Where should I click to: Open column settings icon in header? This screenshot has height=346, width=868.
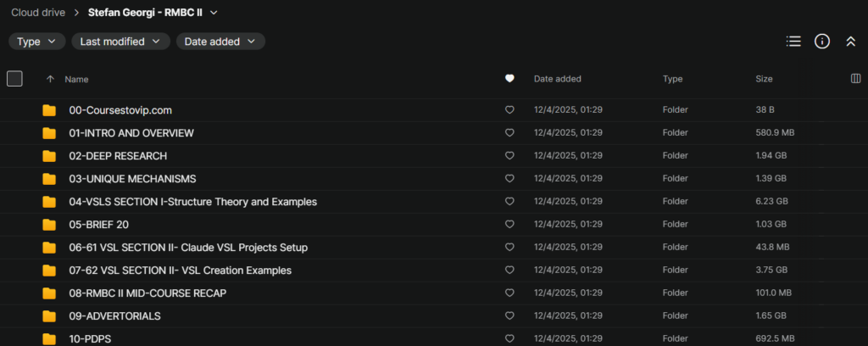pyautogui.click(x=855, y=79)
